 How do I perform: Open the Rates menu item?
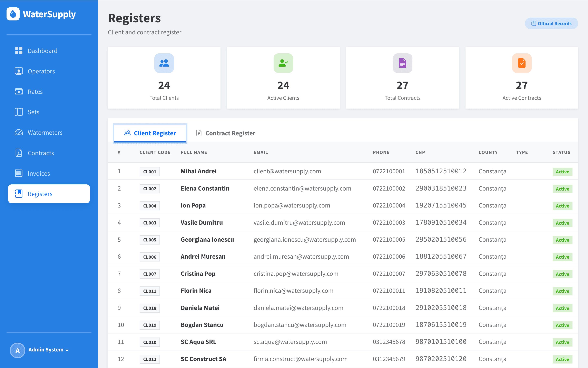(x=49, y=92)
